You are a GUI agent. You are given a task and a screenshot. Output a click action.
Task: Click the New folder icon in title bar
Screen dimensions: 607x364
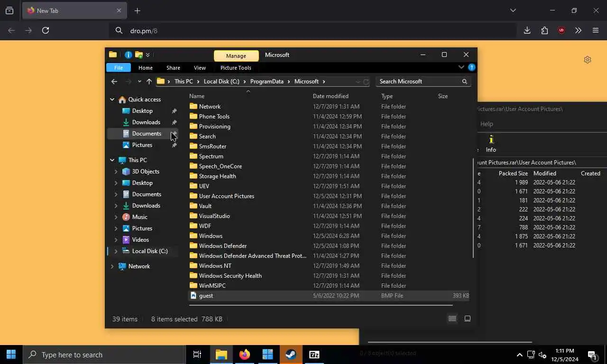[x=138, y=55]
